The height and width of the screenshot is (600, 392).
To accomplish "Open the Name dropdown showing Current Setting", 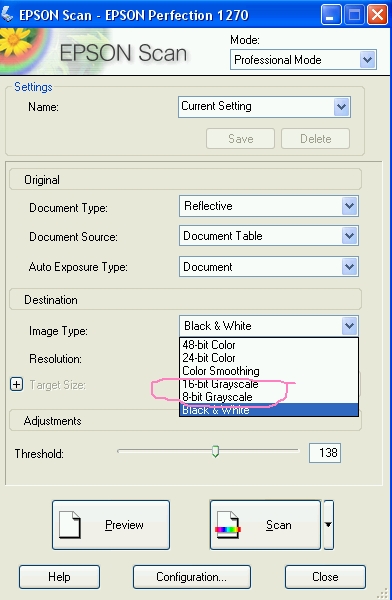I will (264, 107).
